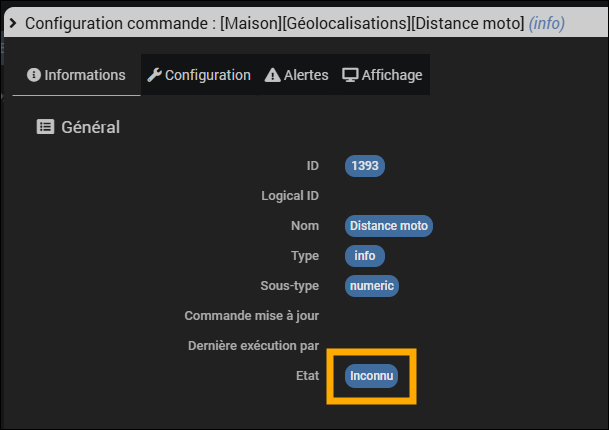Click the list icon beside Général
The width and height of the screenshot is (609, 430).
45,127
